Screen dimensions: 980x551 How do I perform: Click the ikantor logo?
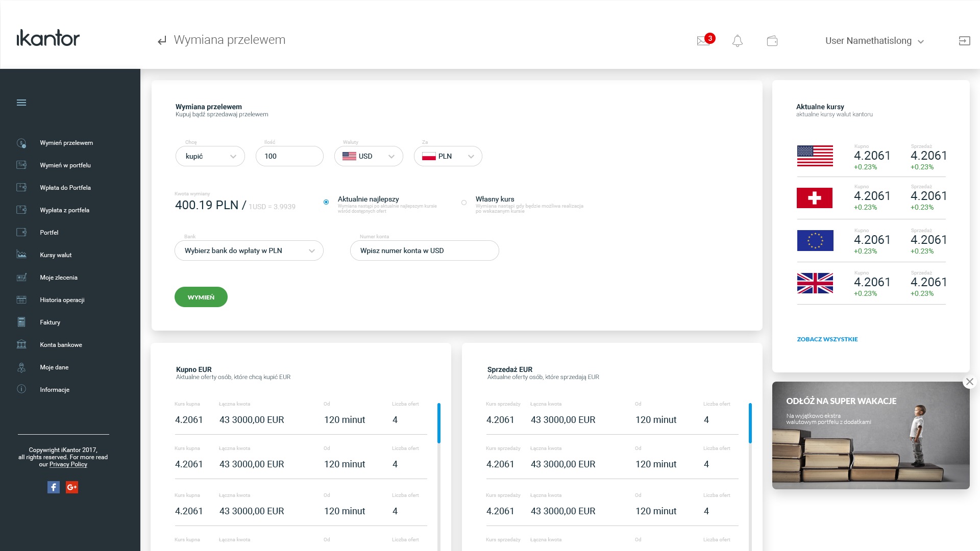click(48, 38)
